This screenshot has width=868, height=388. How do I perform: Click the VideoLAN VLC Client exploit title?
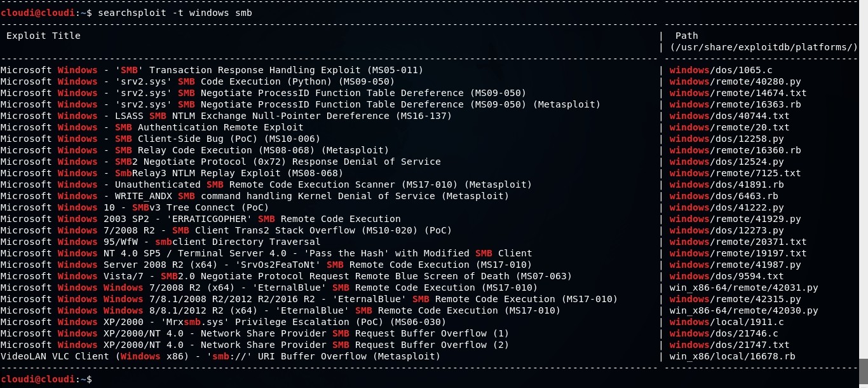[220, 356]
